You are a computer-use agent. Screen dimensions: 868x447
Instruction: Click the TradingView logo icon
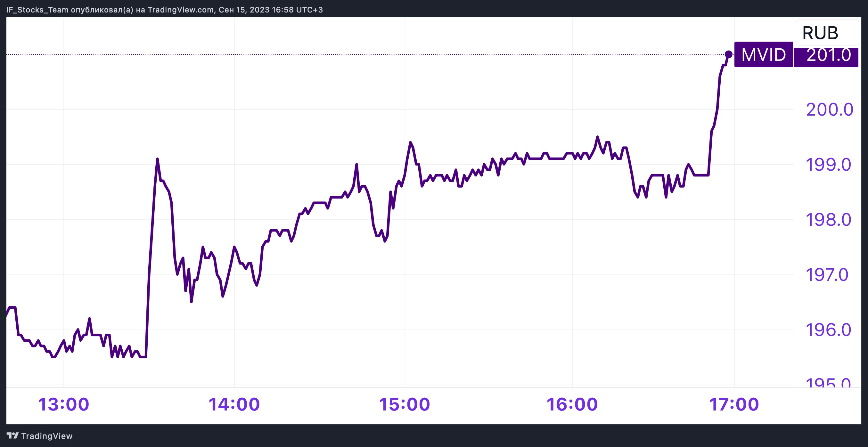12,435
